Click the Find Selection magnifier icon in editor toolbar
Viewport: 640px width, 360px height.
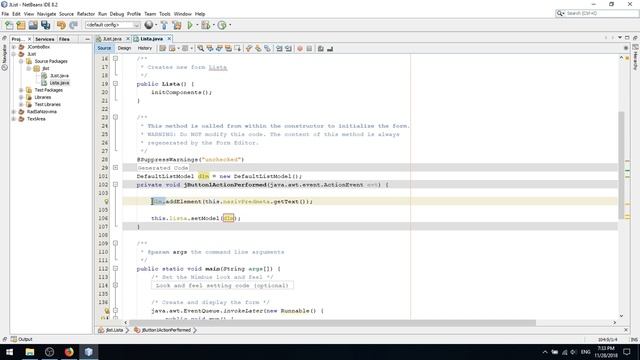(x=201, y=49)
